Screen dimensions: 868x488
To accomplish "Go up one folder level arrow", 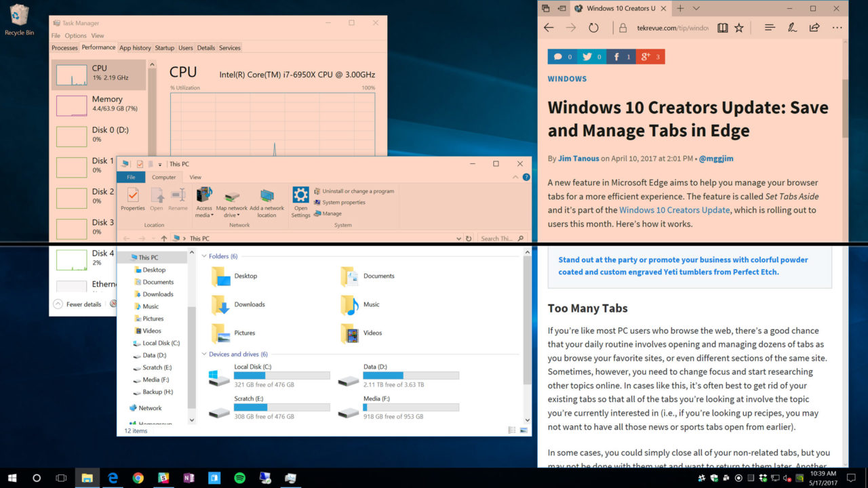I will [x=164, y=239].
